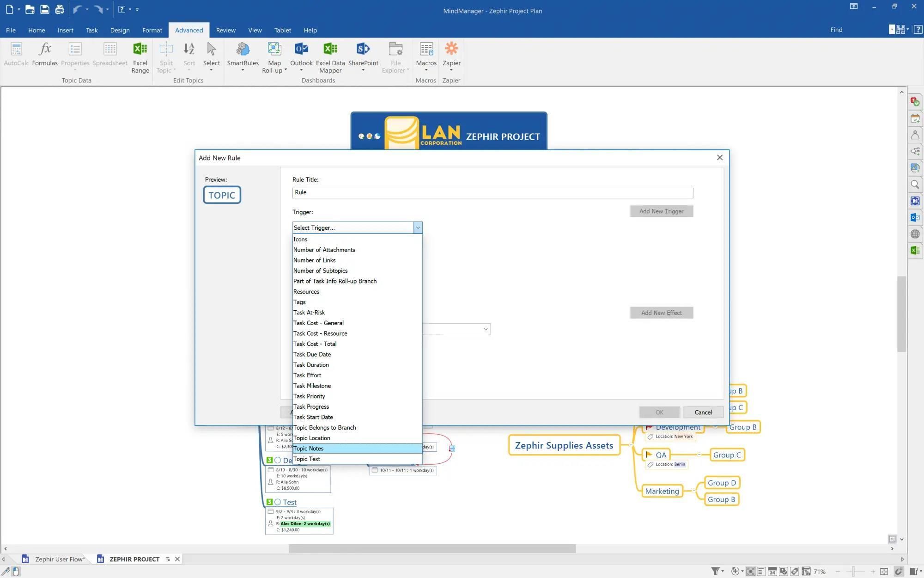Cancel the Add New Rule dialog
924x578 pixels.
pos(703,412)
